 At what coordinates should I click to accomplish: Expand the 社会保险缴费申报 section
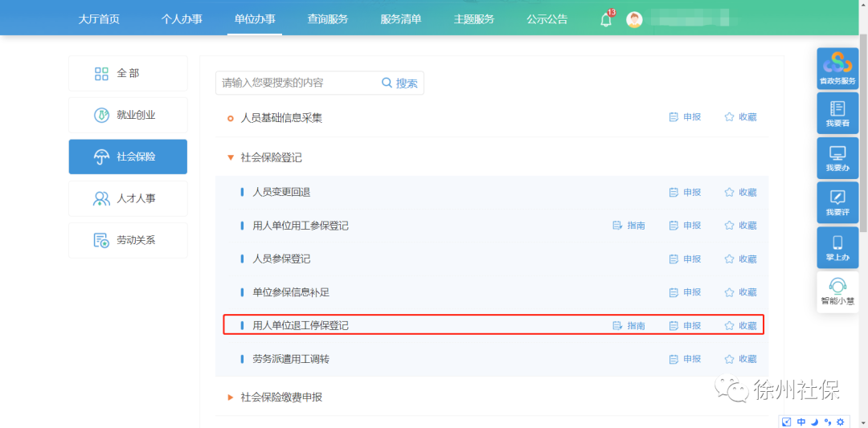[231, 397]
